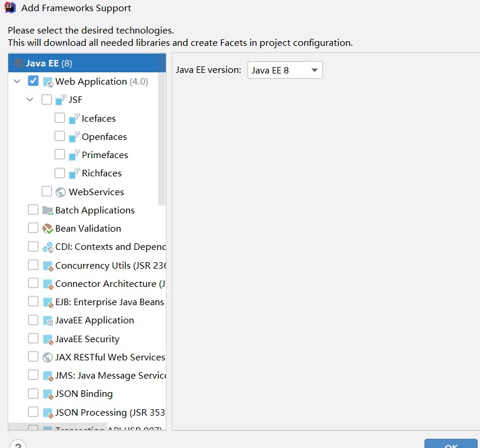
Task: Click the OK button
Action: click(x=451, y=443)
